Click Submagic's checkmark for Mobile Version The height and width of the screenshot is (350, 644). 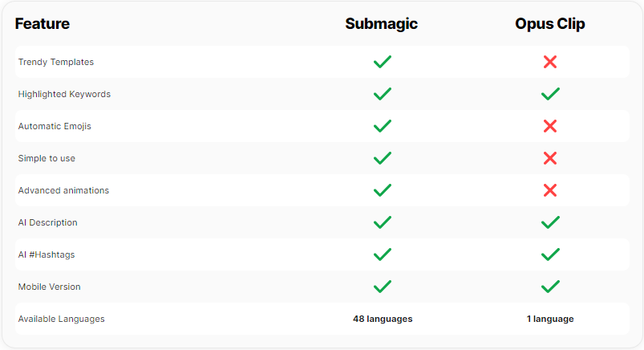click(383, 287)
